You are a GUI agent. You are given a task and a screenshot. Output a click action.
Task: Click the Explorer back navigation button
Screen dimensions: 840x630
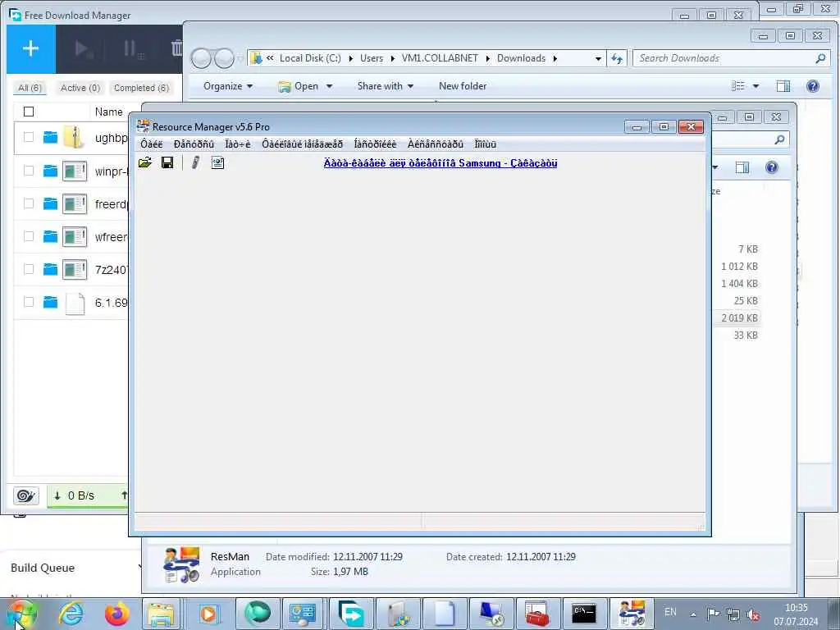(x=202, y=58)
